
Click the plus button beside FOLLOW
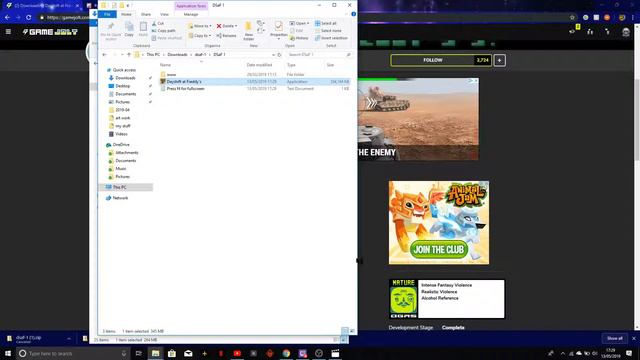click(x=499, y=60)
